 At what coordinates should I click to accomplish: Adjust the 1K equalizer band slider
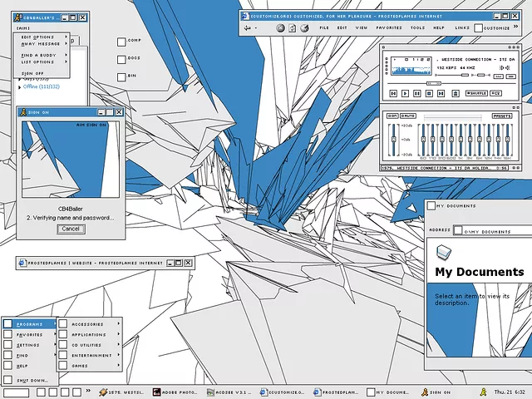click(461, 140)
